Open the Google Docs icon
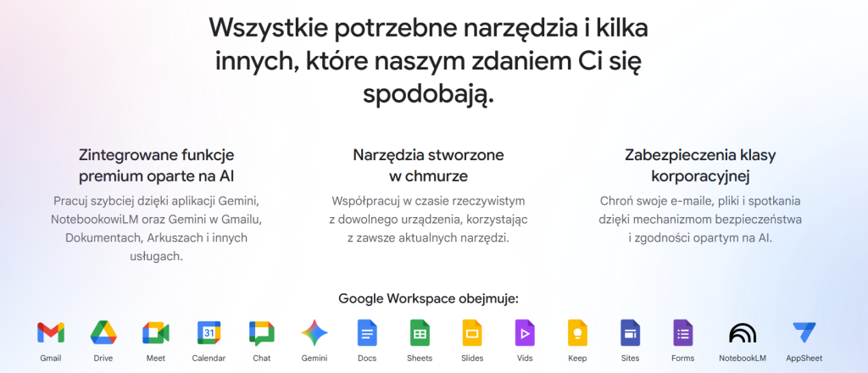 pyautogui.click(x=367, y=332)
